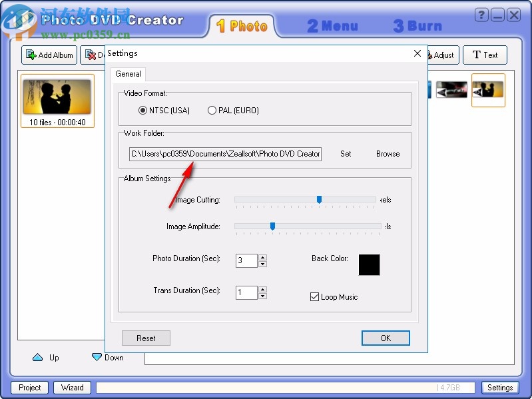Click the Add Album toolbar button
Viewport: 532px width, 399px height.
pos(49,55)
